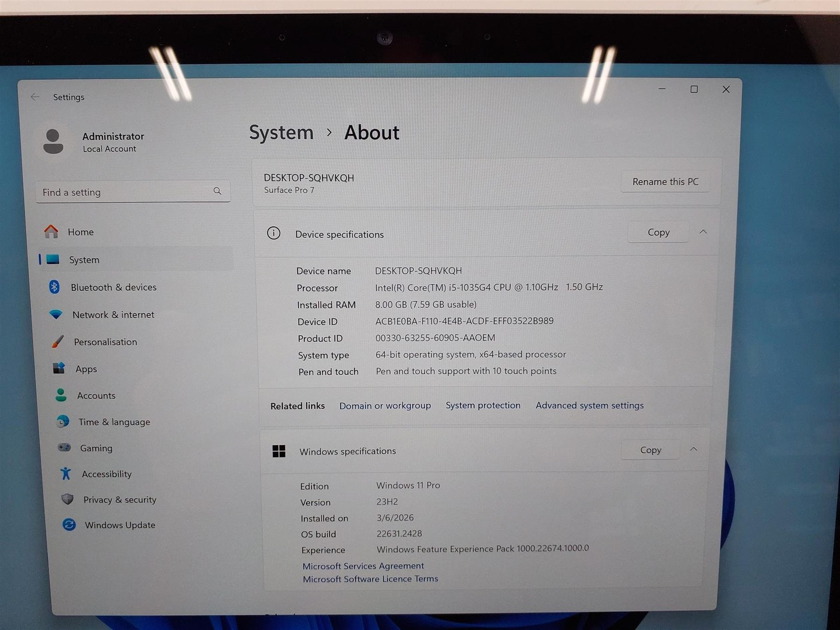Click the Accounts person icon
The image size is (840, 630).
[x=61, y=395]
